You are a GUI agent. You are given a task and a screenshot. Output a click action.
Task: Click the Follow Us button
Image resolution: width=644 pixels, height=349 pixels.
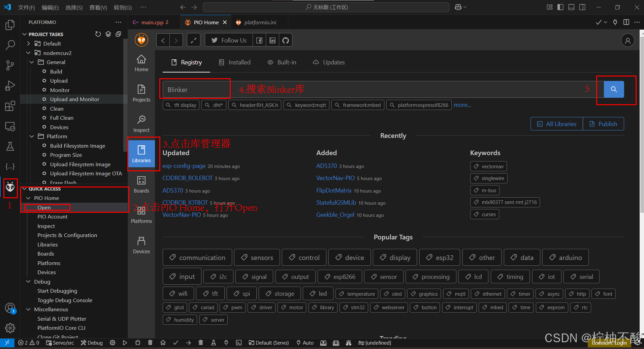[229, 40]
